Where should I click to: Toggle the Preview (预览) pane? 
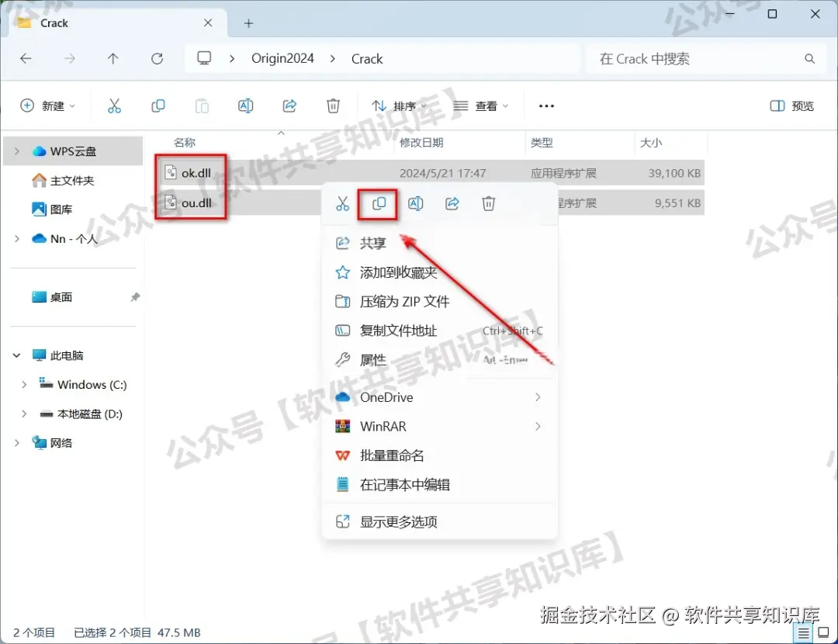tap(792, 106)
